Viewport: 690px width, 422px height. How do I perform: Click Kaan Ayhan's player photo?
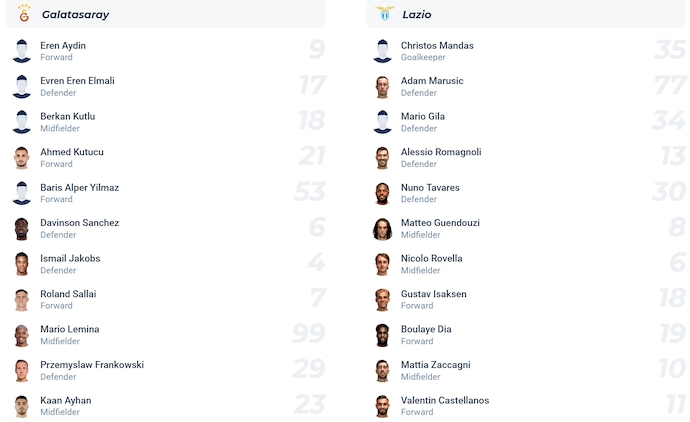pyautogui.click(x=22, y=406)
